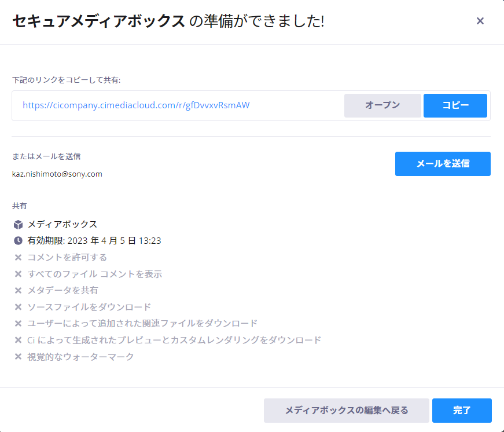Click the clock icon beside 有効期限
This screenshot has height=432, width=504.
tap(19, 240)
